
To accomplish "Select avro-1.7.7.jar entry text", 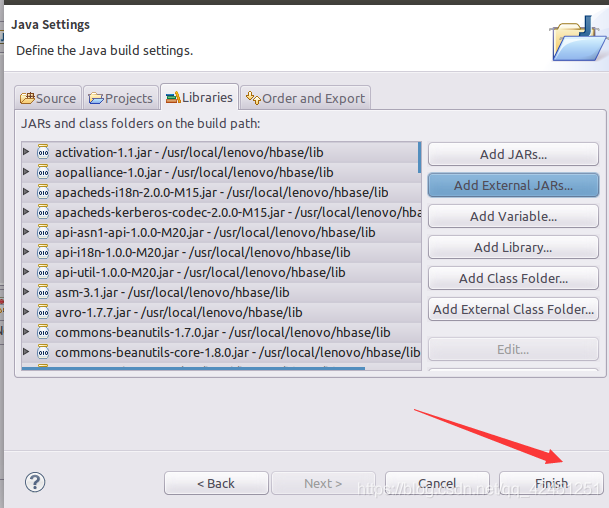I will pos(179,313).
